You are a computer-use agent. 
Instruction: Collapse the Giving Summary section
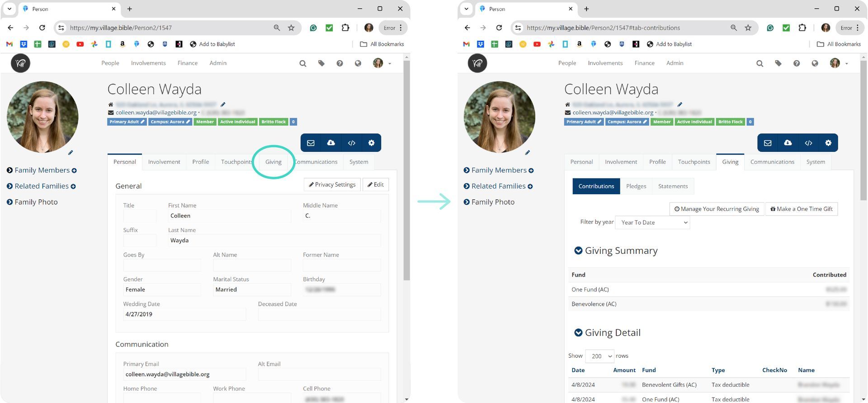(x=578, y=251)
